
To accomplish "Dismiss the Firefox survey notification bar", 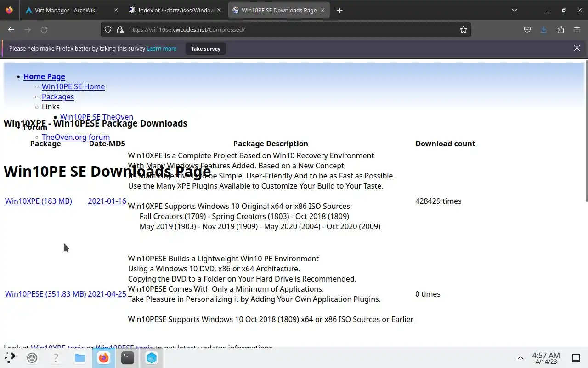I will [577, 48].
